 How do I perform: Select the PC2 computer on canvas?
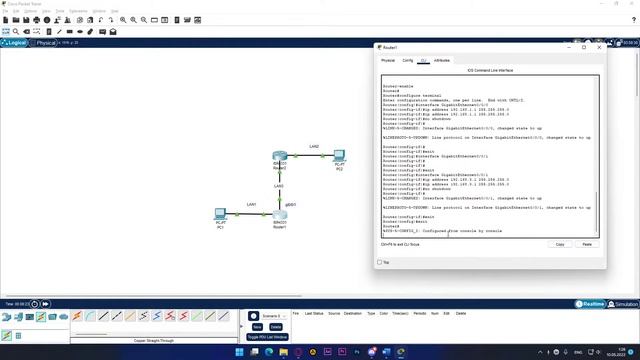(x=339, y=156)
